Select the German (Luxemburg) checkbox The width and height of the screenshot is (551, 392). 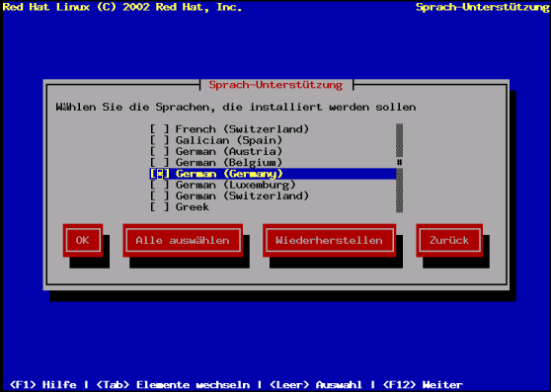click(x=160, y=185)
